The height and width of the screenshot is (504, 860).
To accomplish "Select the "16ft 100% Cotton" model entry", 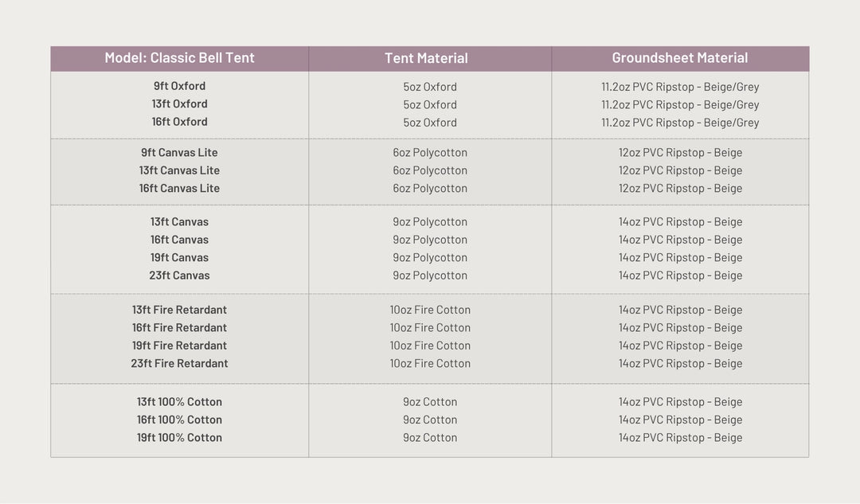I will (179, 420).
